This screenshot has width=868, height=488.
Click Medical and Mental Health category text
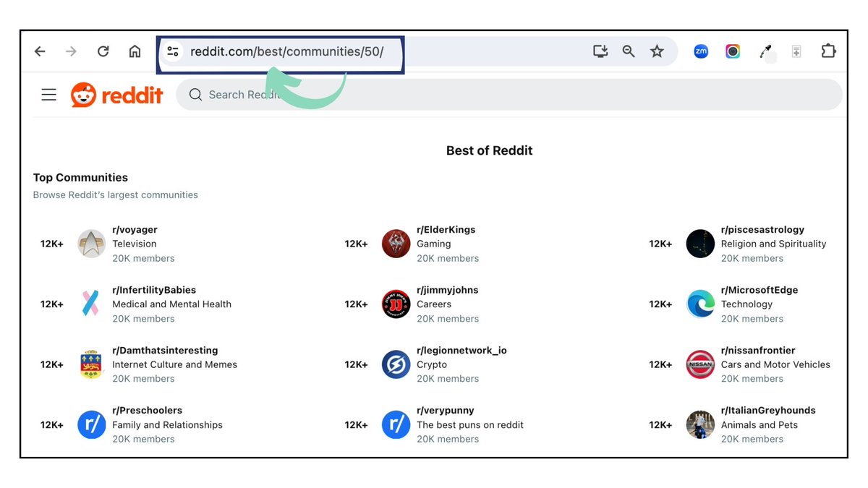172,304
